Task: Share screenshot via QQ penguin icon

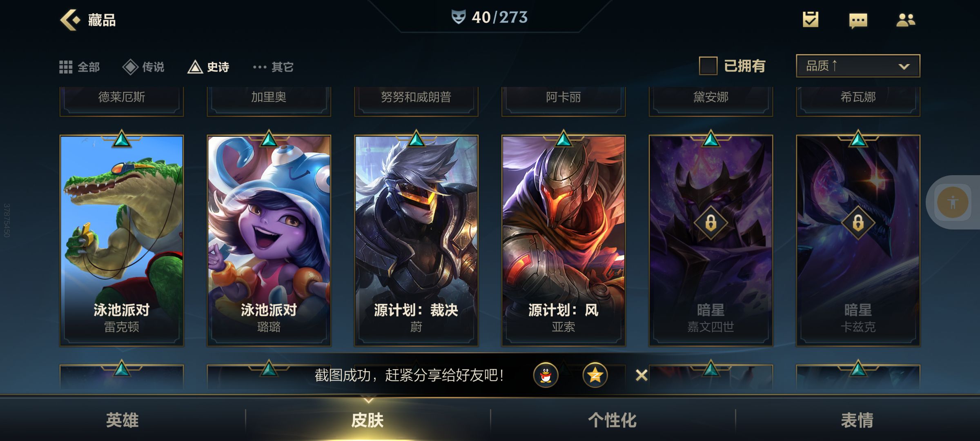Action: (x=546, y=375)
